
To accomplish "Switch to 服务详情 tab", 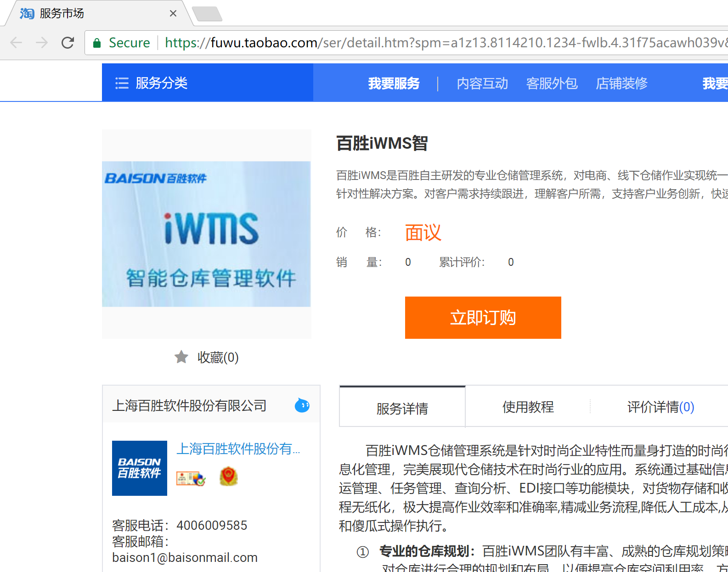I will tap(402, 407).
